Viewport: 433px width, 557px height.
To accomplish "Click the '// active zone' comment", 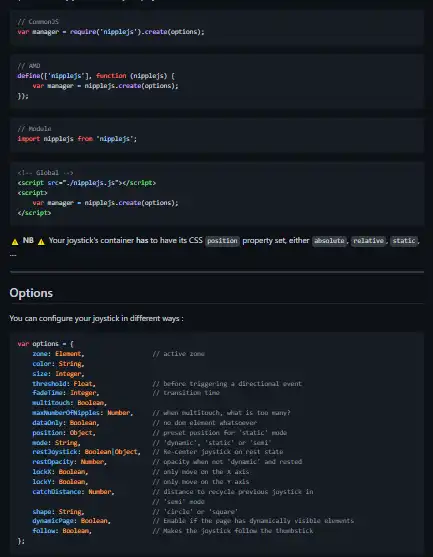I will pos(179,353).
